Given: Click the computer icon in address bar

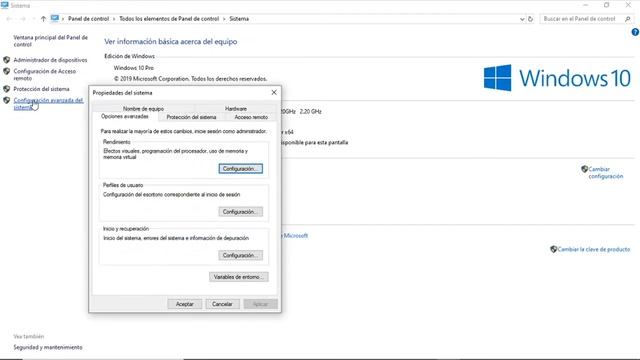Looking at the screenshot, I should pyautogui.click(x=55, y=18).
